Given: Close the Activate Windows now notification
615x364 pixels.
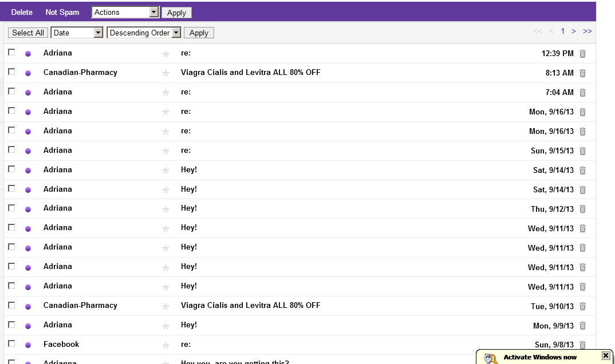Looking at the screenshot, I should (606, 356).
